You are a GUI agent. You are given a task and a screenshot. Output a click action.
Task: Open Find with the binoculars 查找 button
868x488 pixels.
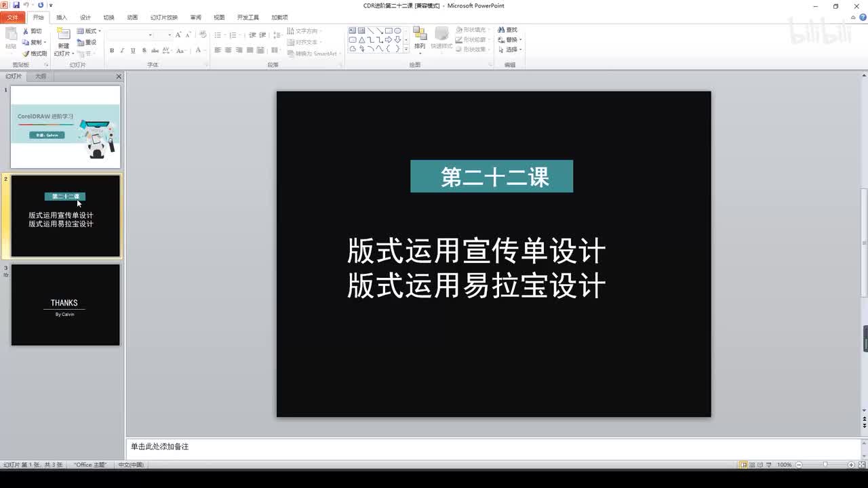(x=508, y=30)
